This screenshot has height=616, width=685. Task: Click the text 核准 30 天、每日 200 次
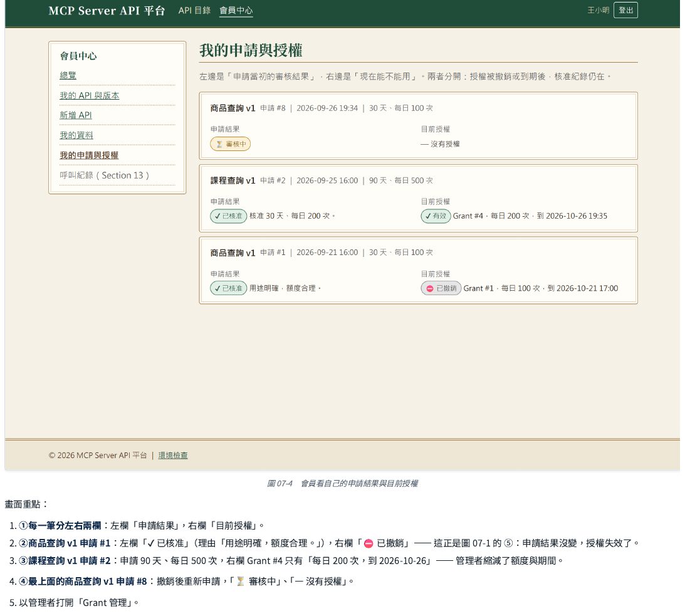[x=292, y=216]
